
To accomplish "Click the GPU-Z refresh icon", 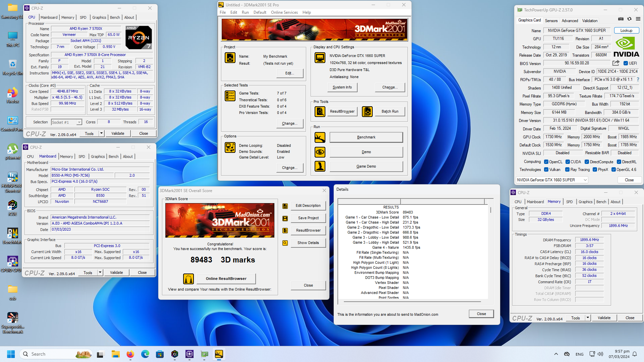I will 630,19.
